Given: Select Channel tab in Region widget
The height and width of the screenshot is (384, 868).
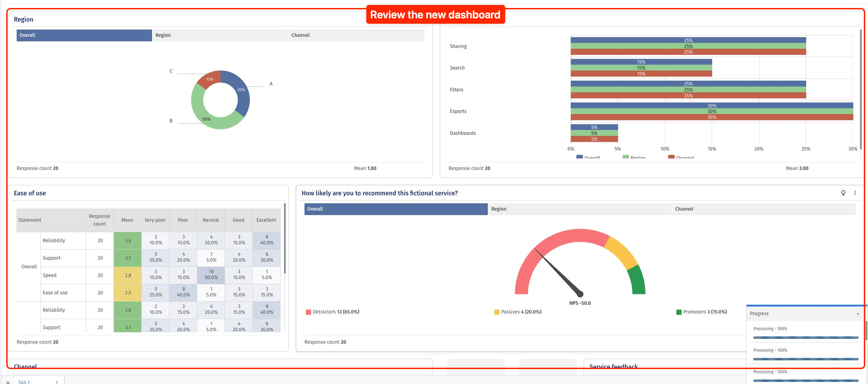Looking at the screenshot, I should (x=357, y=35).
